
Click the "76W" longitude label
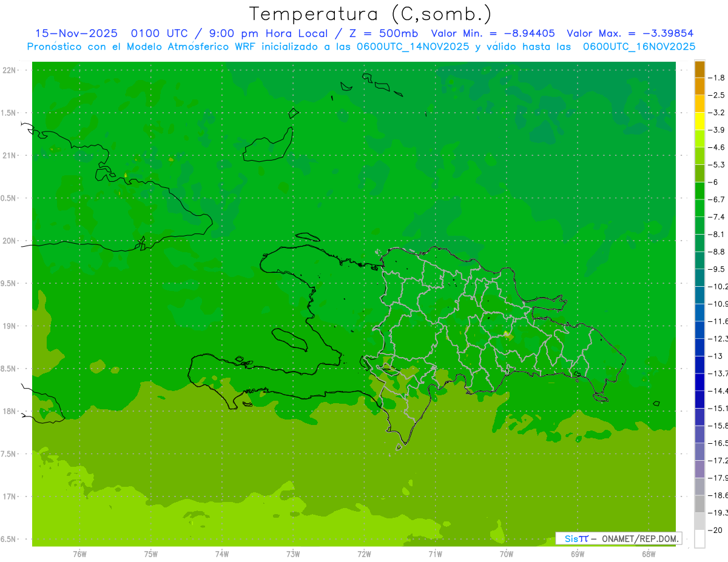pos(79,554)
